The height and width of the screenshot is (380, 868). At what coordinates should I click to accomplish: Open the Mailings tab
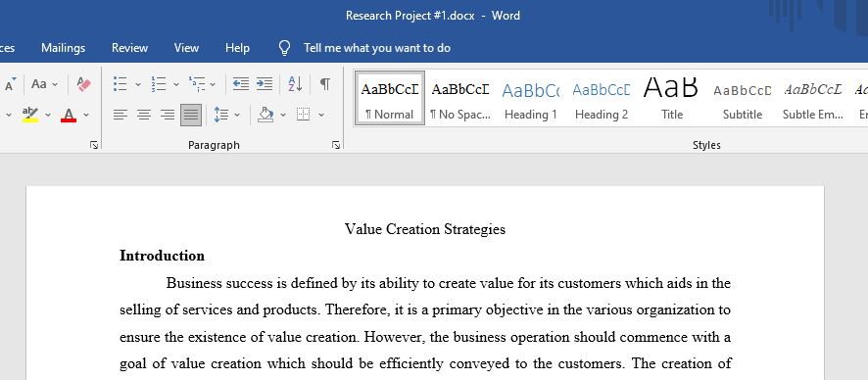point(63,48)
